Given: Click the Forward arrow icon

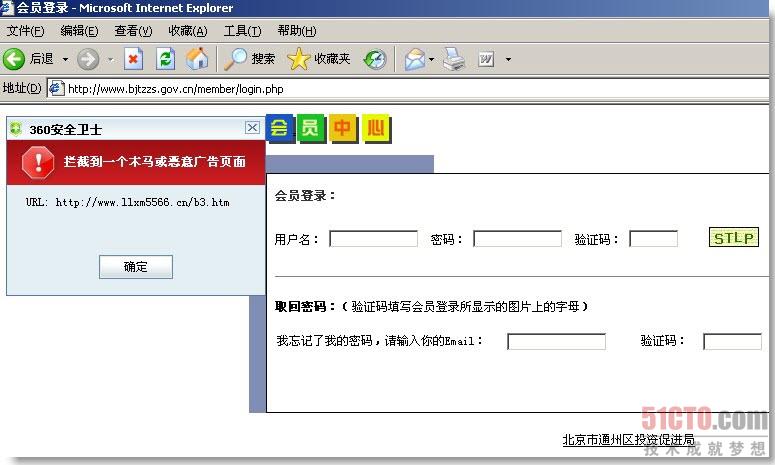Looking at the screenshot, I should [x=88, y=59].
